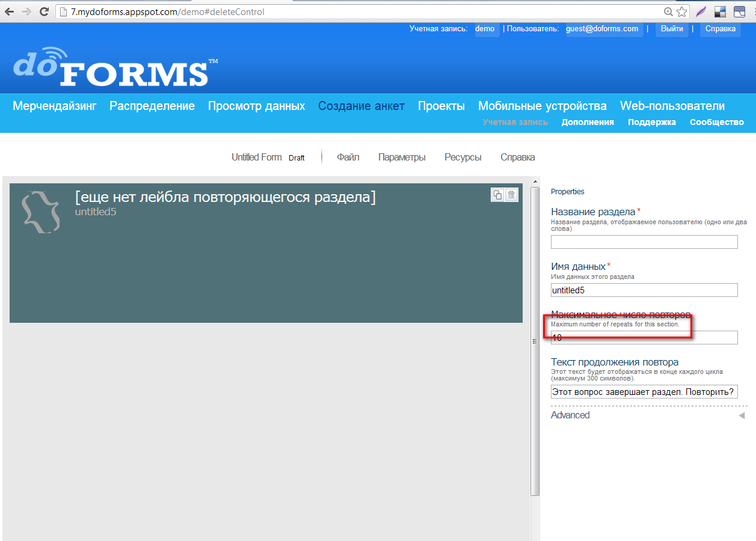The height and width of the screenshot is (541, 756).
Task: Bookmark page using the star icon
Action: 681,11
